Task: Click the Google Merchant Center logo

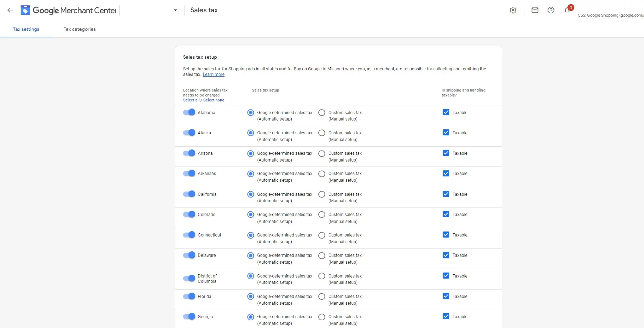Action: click(x=25, y=10)
